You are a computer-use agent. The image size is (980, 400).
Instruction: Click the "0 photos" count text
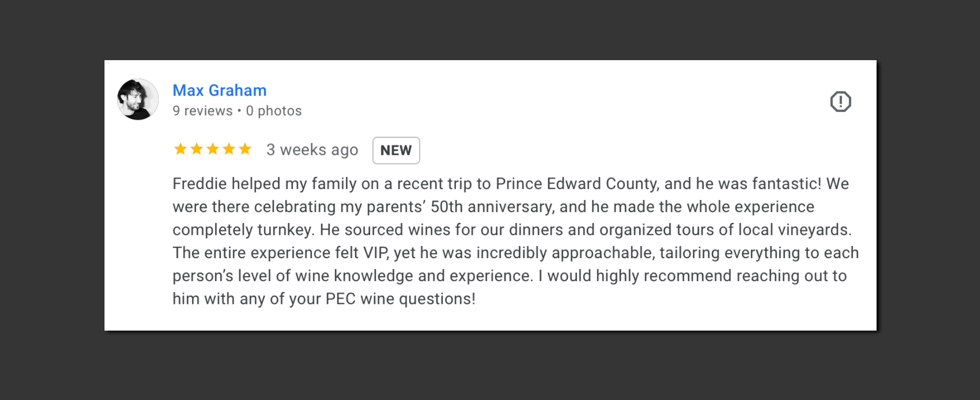pos(274,111)
